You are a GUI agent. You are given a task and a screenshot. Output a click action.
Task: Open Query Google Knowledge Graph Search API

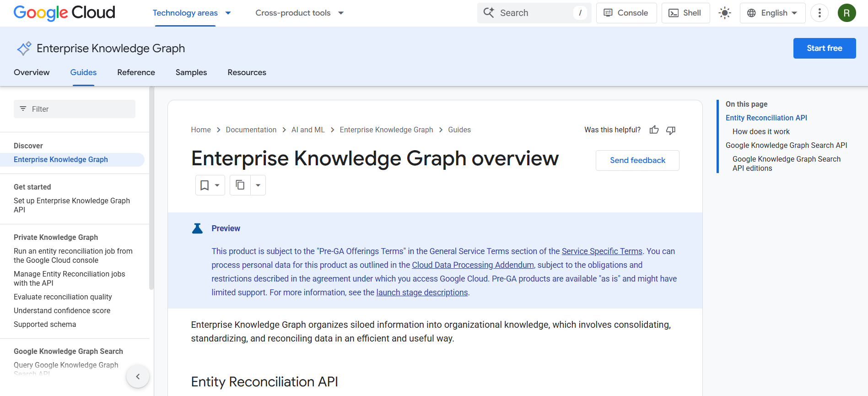66,369
